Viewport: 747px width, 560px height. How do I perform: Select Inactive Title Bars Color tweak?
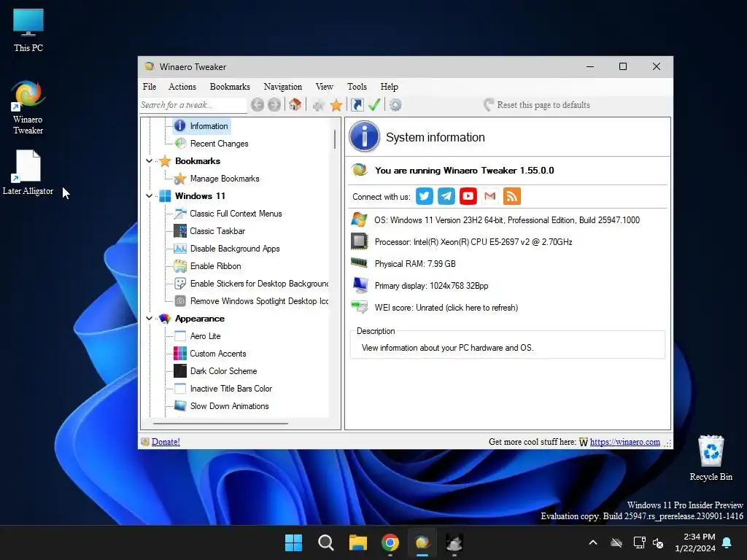pyautogui.click(x=231, y=389)
